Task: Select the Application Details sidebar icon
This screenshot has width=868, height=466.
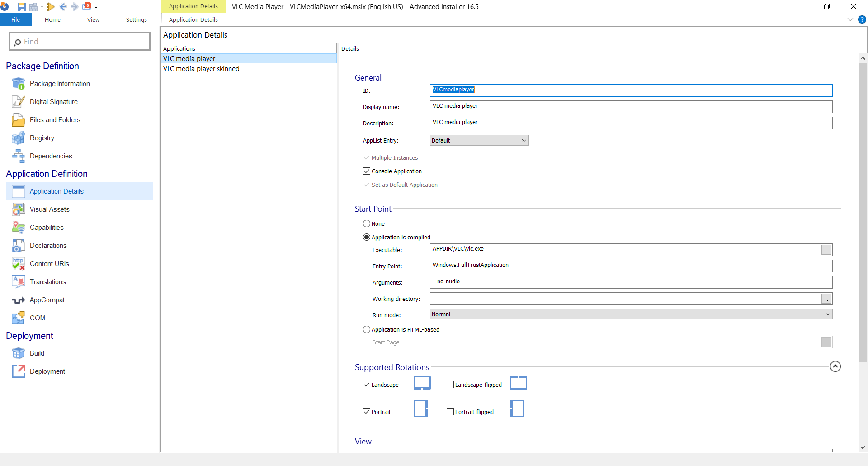Action: click(x=18, y=191)
